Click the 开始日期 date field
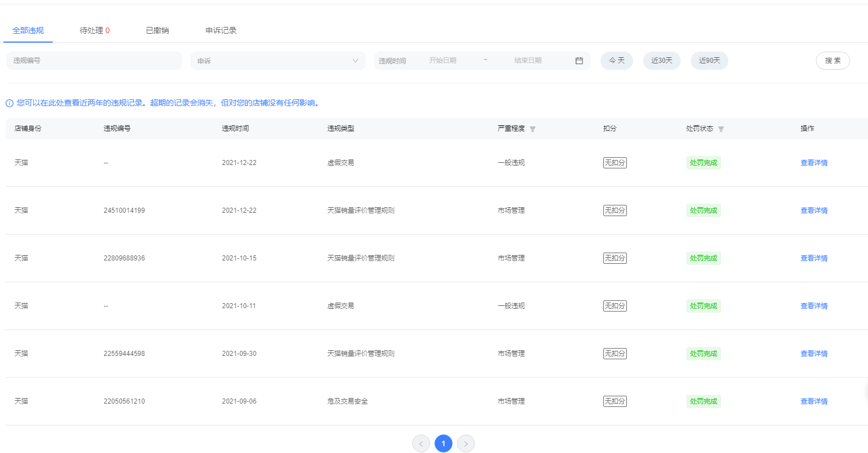 tap(443, 61)
